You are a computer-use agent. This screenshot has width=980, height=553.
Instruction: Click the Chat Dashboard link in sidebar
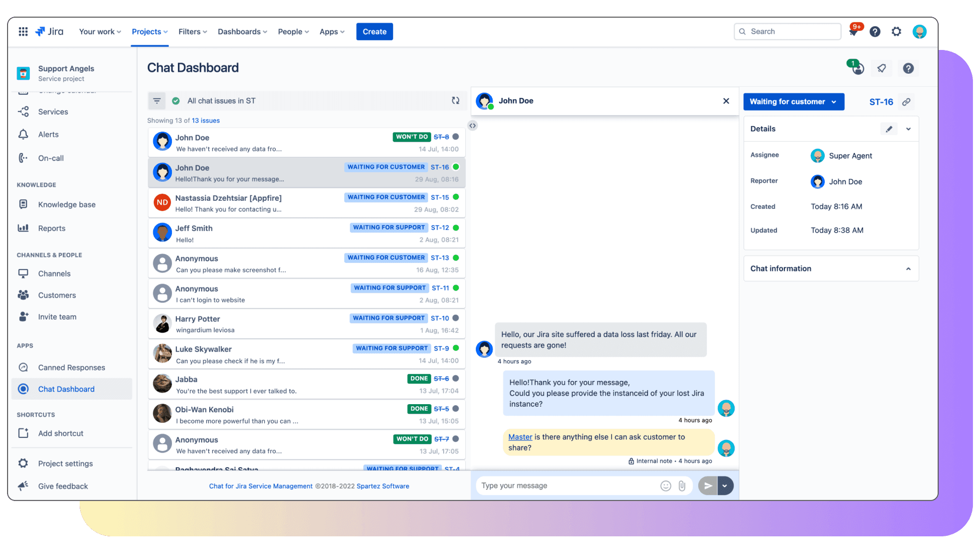(67, 389)
